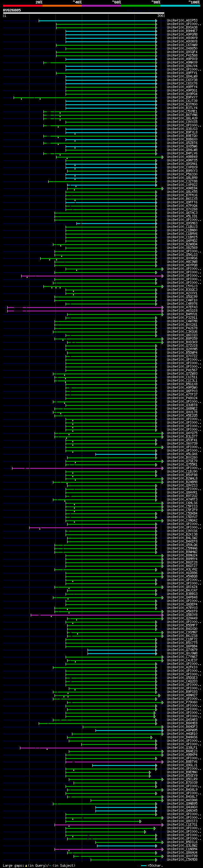This screenshot has height=868, width=203.
Task: Click the AV626885 query name
Action: [x=12, y=10]
